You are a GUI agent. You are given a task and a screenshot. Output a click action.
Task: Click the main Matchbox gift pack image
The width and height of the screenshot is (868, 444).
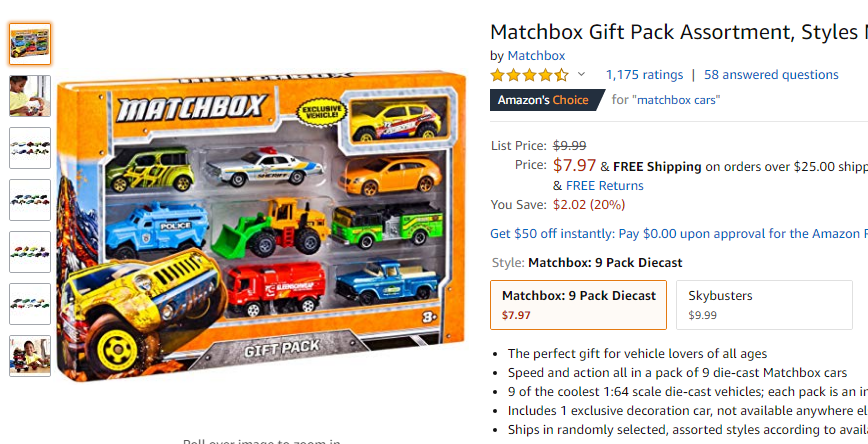[x=261, y=226]
